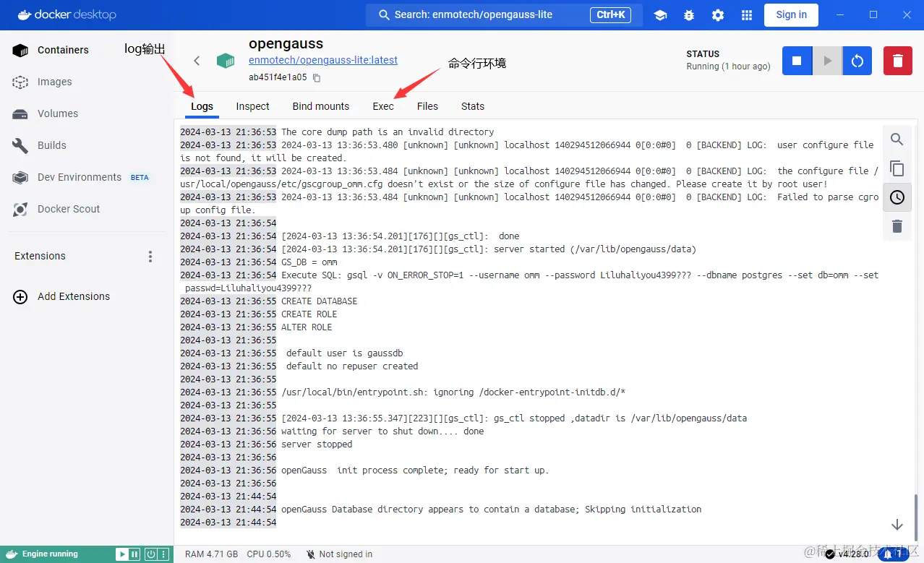Click the logs vertical scrollbar thumb
Image resolution: width=924 pixels, height=563 pixels.
(x=916, y=517)
